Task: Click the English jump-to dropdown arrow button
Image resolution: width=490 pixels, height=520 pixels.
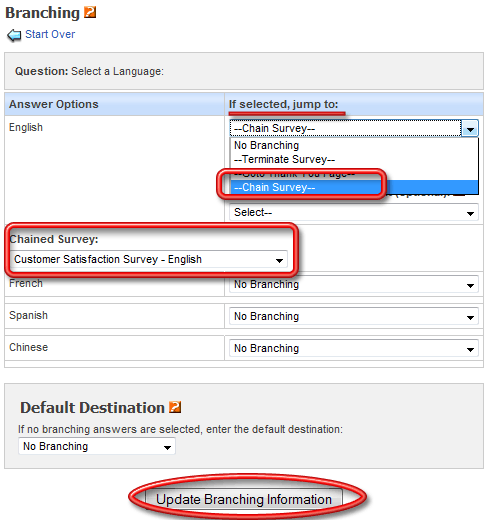Action: (x=470, y=129)
